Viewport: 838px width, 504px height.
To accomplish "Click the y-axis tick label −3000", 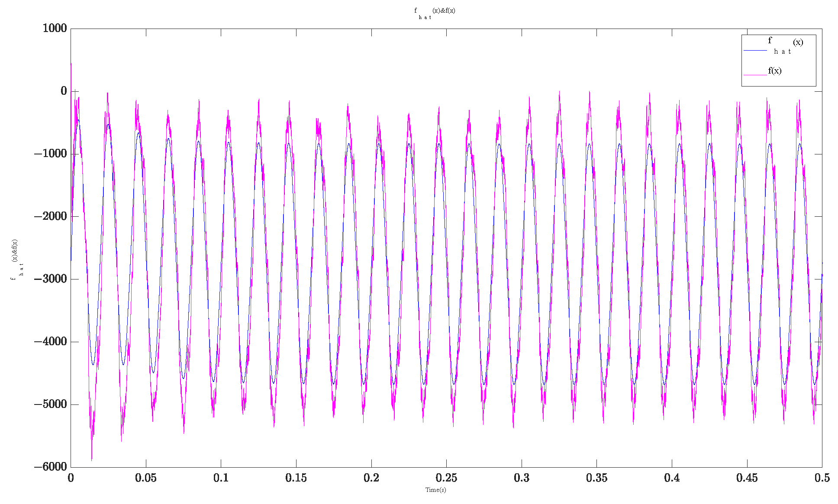I will click(51, 279).
